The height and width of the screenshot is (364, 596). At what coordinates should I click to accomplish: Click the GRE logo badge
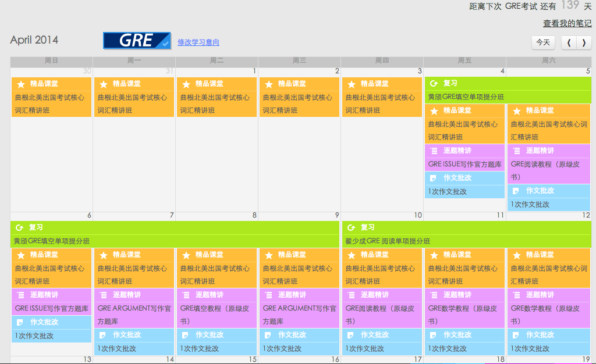coord(137,40)
